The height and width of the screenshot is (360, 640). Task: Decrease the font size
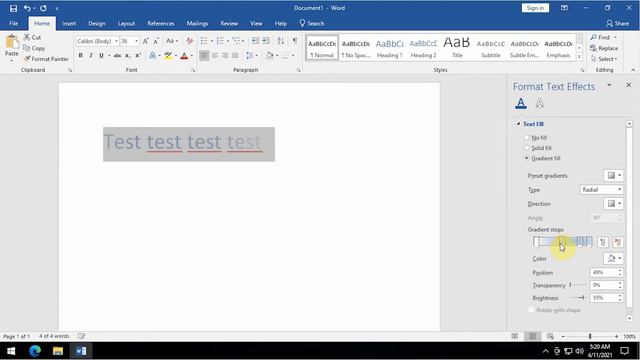click(156, 41)
